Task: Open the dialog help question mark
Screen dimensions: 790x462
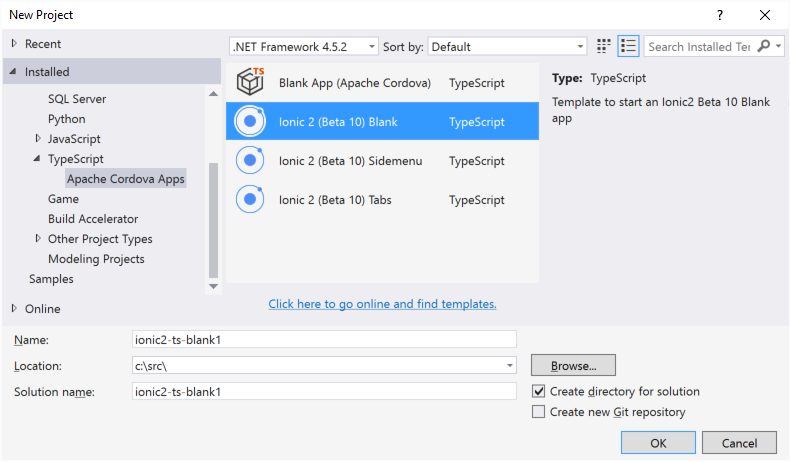Action: 720,15
